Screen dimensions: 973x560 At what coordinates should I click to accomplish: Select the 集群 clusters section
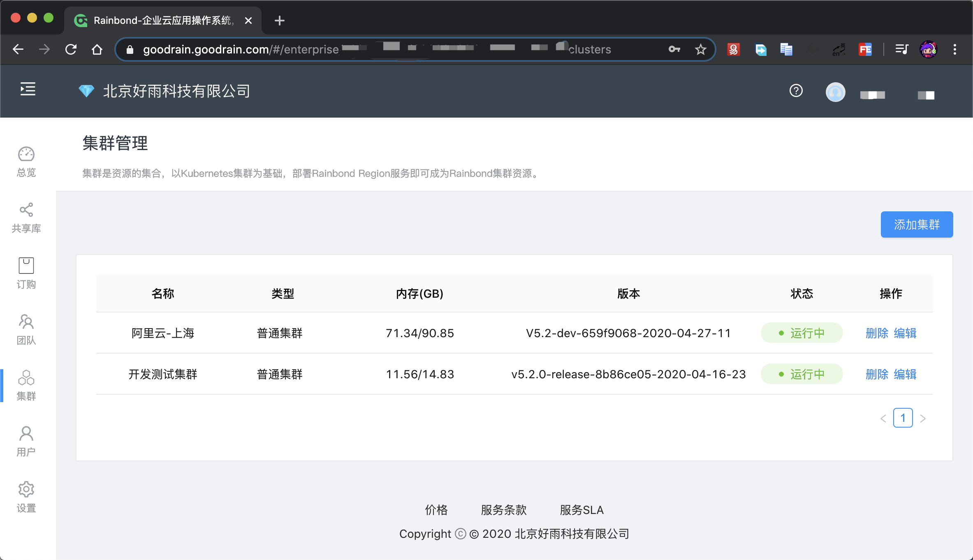(26, 386)
